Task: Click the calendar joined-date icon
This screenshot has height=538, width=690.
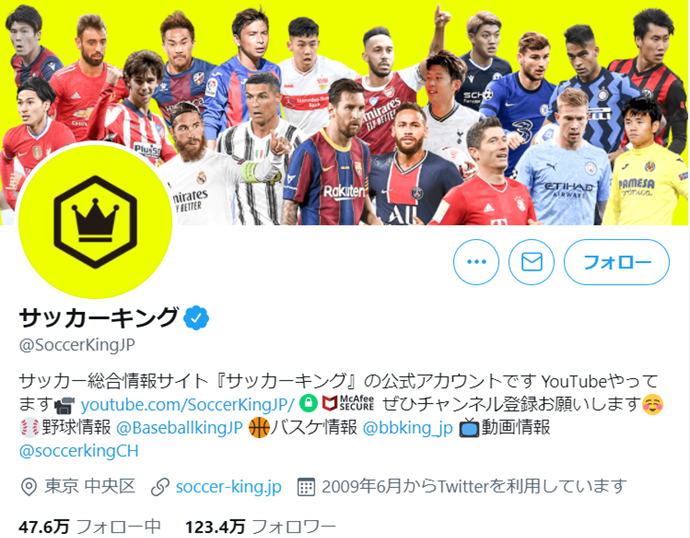Action: 306,487
